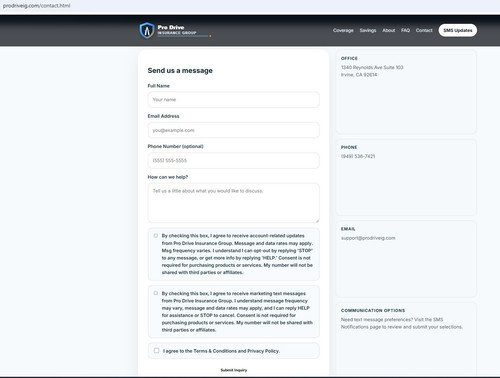Screen dimensions: 500x378
Task: Click the Phone Number (optional) field
Action: click(x=233, y=160)
